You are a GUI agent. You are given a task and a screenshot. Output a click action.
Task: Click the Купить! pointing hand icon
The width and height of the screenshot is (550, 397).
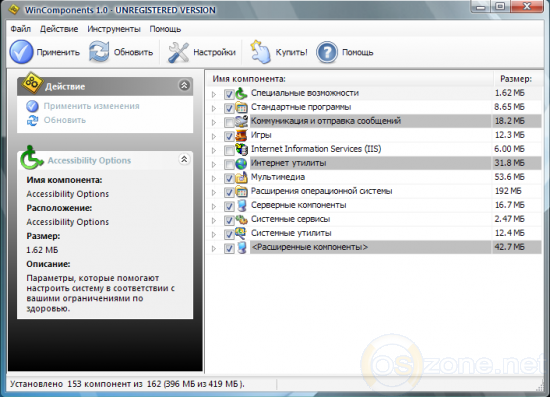tap(260, 52)
